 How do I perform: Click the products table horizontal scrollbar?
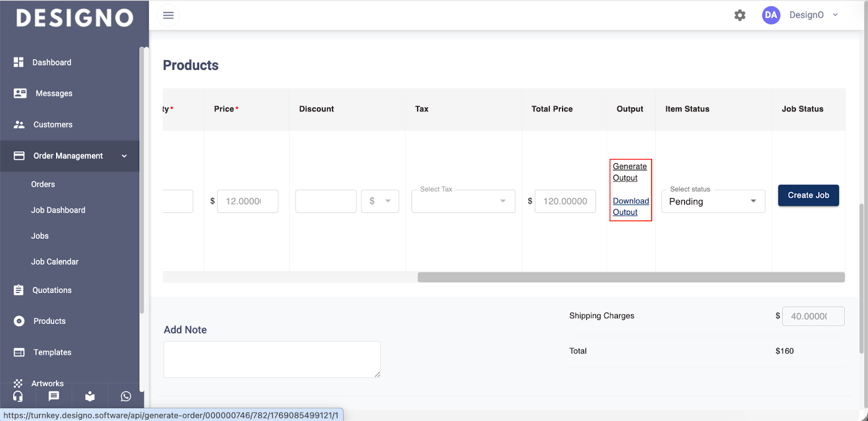pos(630,277)
